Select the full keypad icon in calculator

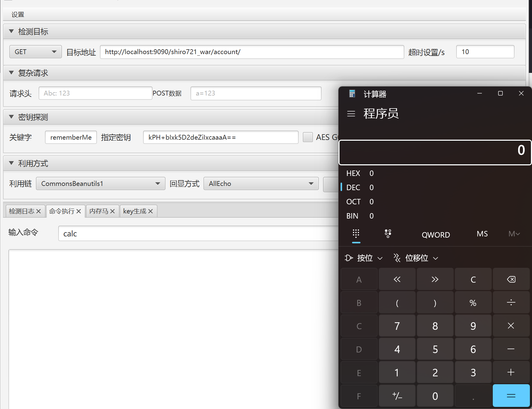pyautogui.click(x=356, y=234)
